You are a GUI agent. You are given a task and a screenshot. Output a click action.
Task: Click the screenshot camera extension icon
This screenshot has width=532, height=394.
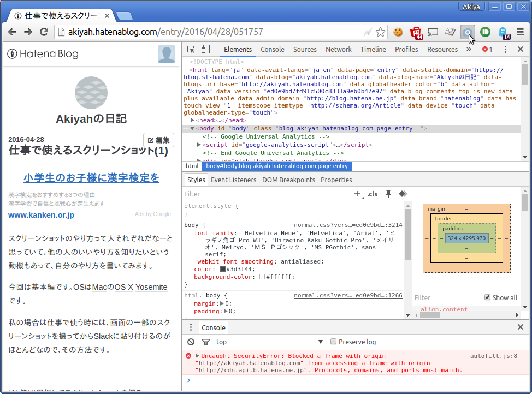[468, 32]
